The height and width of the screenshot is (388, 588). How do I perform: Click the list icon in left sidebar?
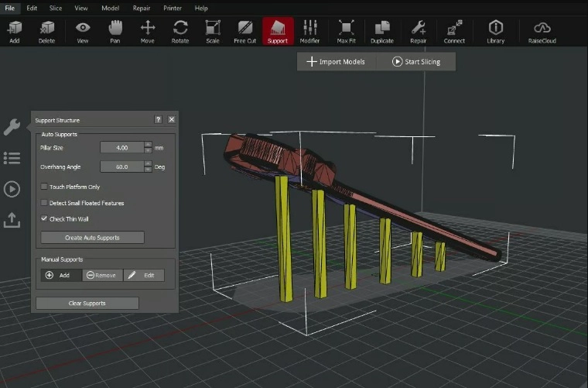click(x=12, y=158)
